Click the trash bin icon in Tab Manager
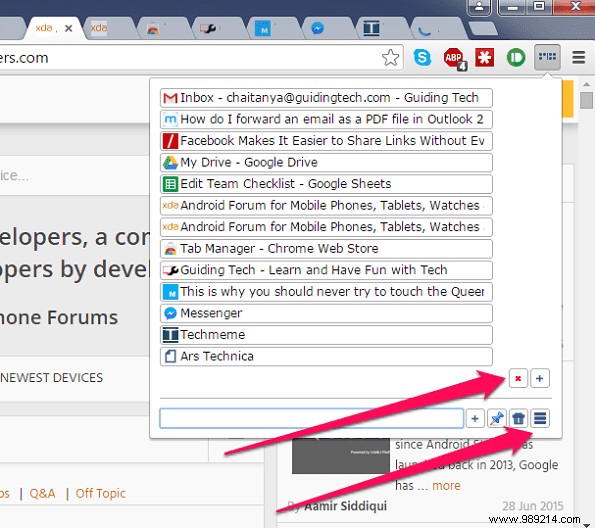This screenshot has width=595, height=528. [518, 418]
